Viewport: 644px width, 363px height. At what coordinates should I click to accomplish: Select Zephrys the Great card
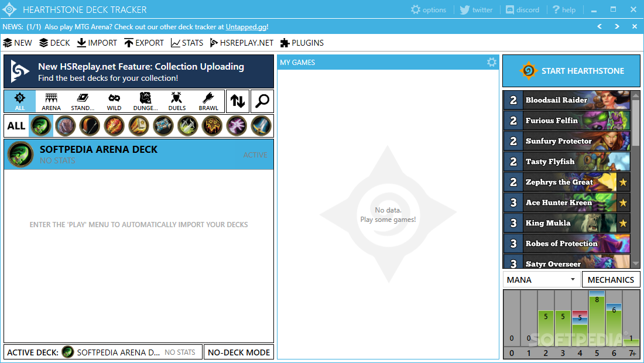tap(567, 182)
